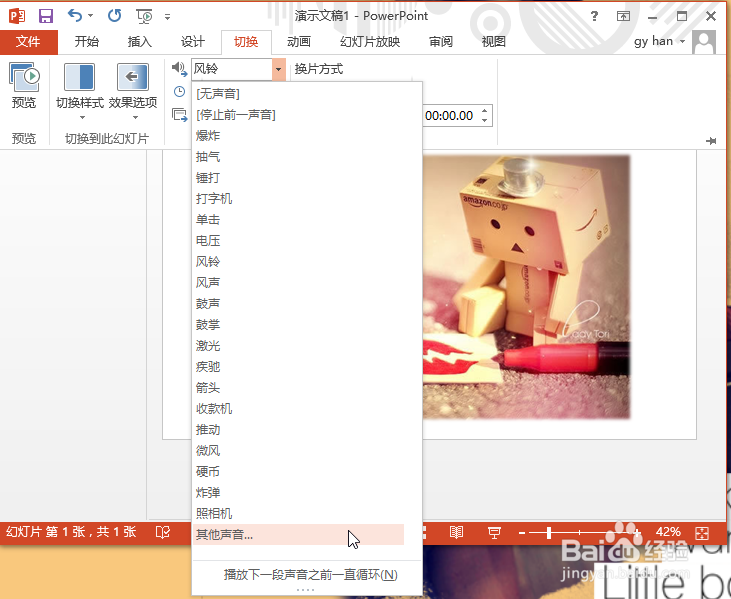
Task: Fit slide to window icon
Action: 702,532
